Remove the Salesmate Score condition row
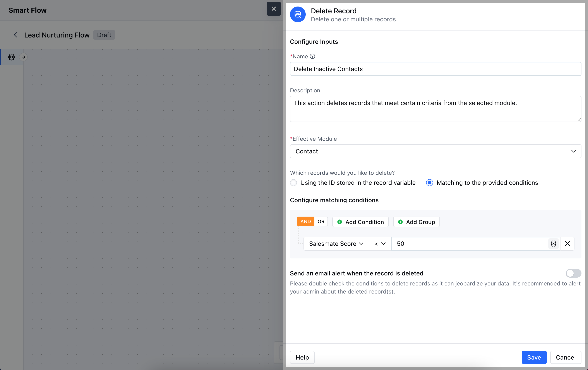588x370 pixels. click(x=567, y=243)
